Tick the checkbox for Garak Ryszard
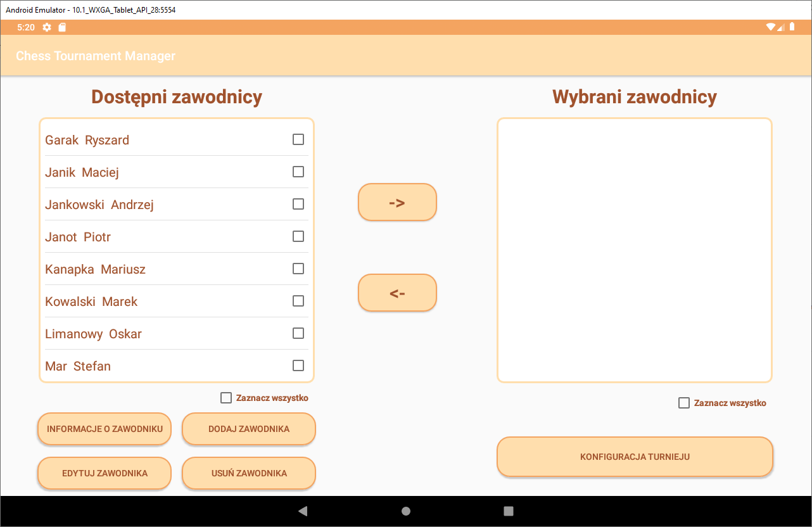The width and height of the screenshot is (812, 527). (298, 139)
